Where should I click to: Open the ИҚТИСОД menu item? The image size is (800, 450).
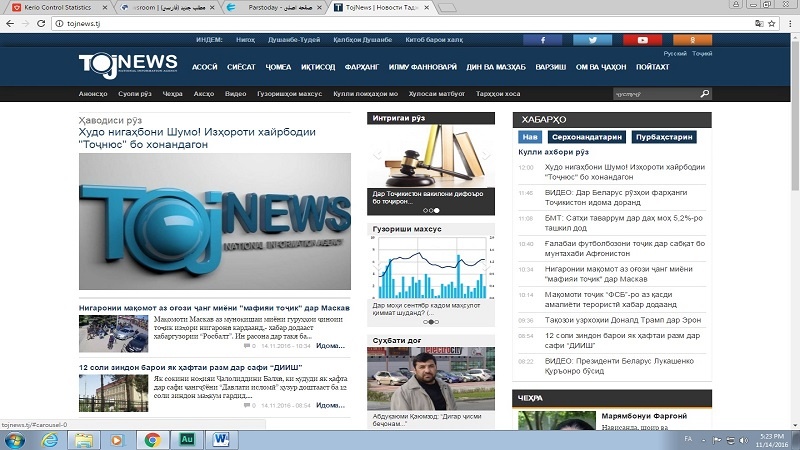coord(318,67)
